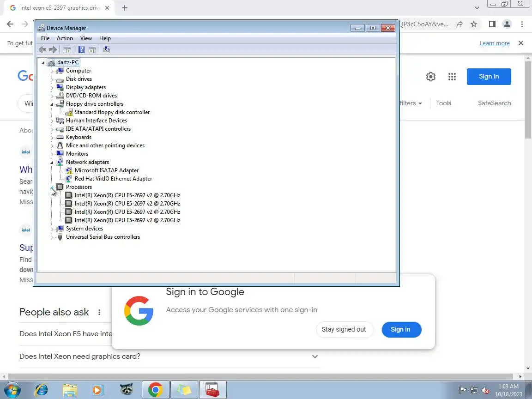Open Windows Media Player from taskbar
The height and width of the screenshot is (399, 532).
tap(98, 390)
